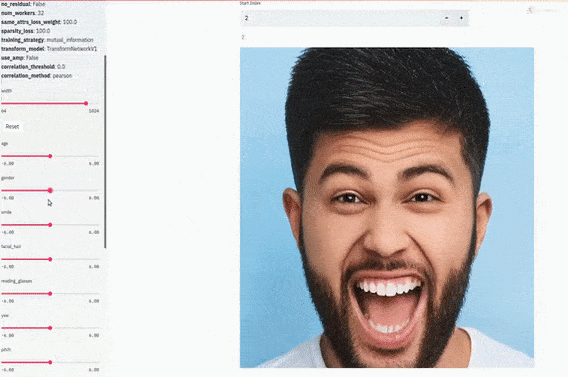Click the minus stepper of Start index
The height and width of the screenshot is (377, 568).
click(x=447, y=18)
